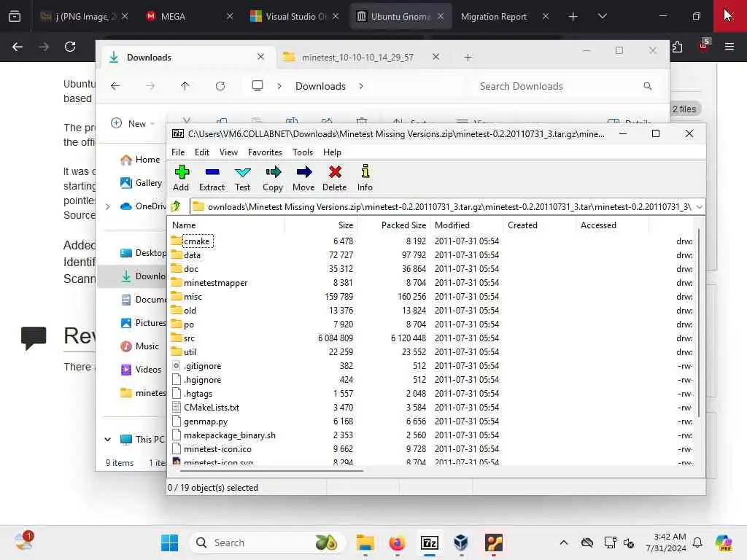The height and width of the screenshot is (560, 747).
Task: Select the src folder
Action: [x=189, y=338]
